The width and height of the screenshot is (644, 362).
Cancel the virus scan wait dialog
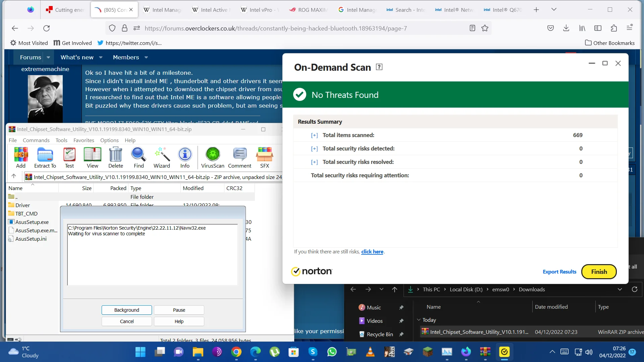127,321
